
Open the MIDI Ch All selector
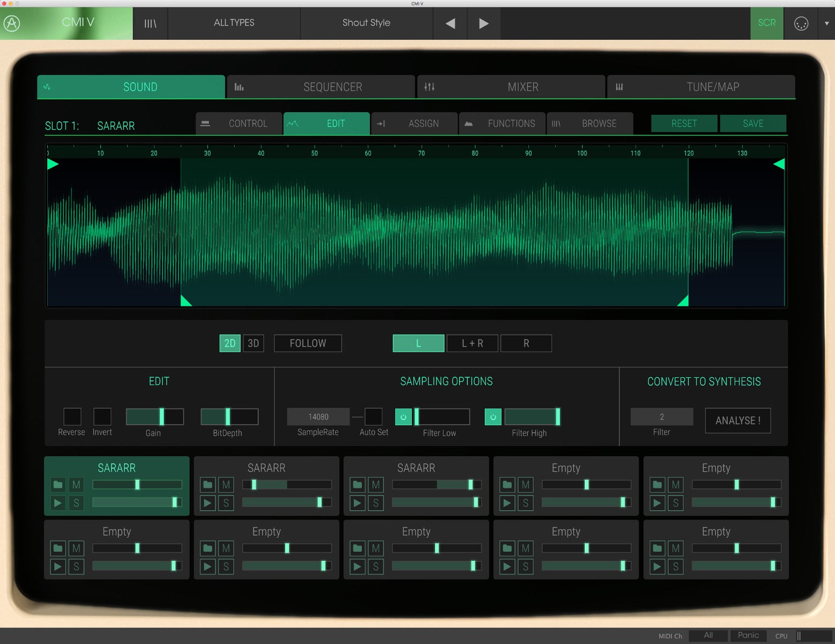tap(708, 635)
